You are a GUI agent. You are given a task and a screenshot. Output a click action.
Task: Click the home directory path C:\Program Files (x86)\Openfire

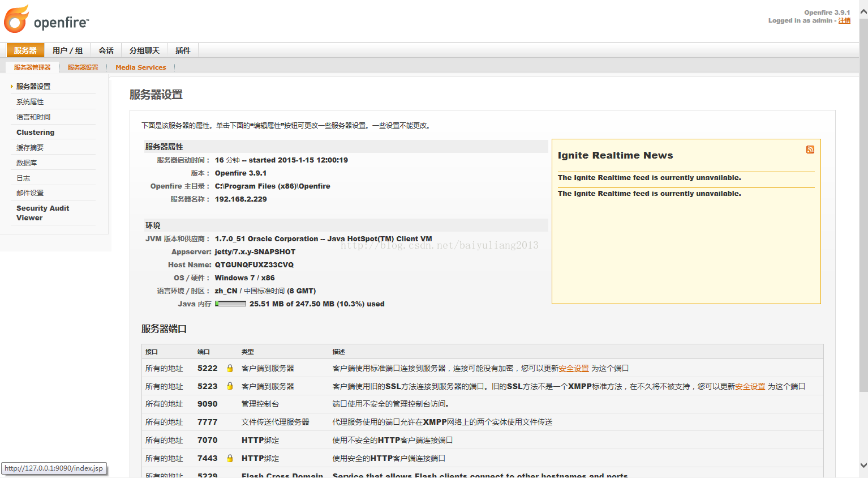[272, 186]
